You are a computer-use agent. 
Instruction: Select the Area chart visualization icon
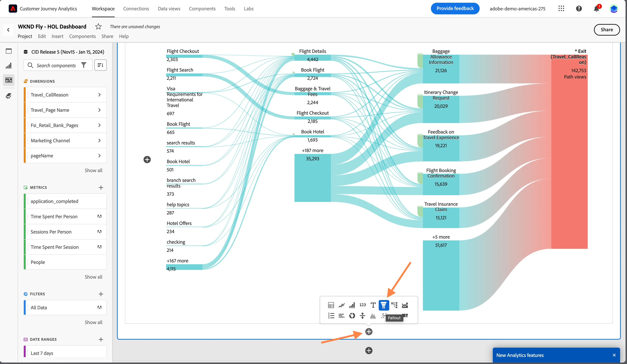[405, 305]
